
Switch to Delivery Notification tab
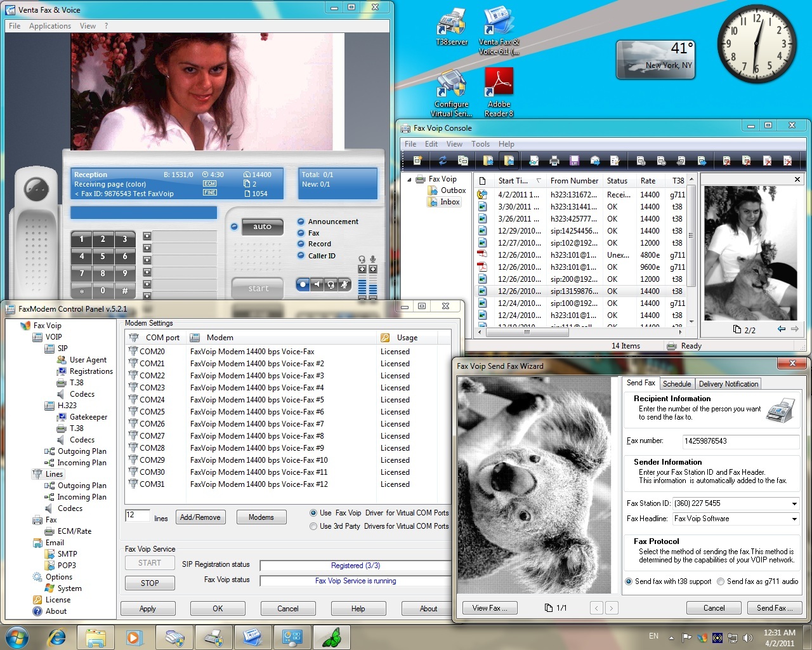tap(728, 384)
